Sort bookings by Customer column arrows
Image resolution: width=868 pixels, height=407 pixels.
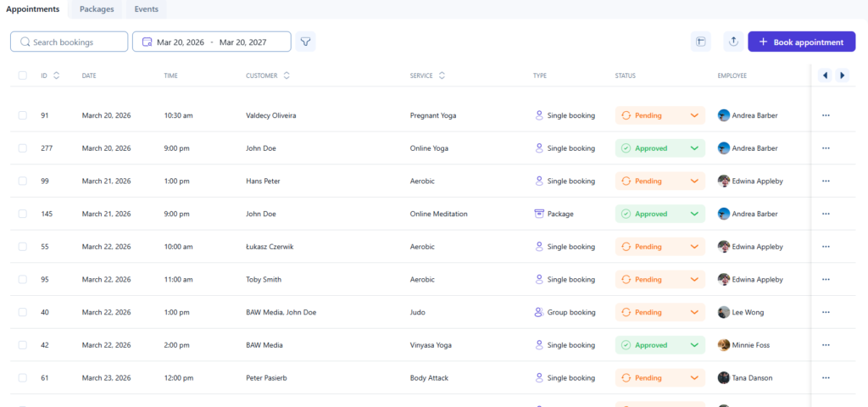click(x=287, y=75)
